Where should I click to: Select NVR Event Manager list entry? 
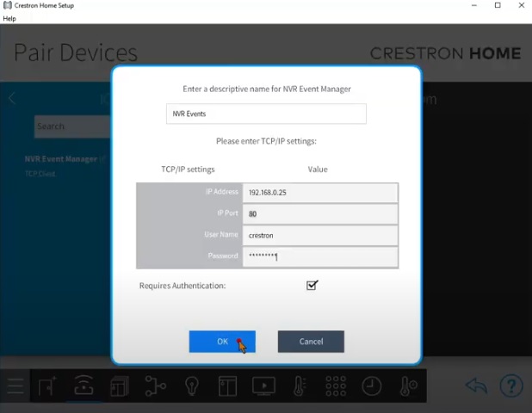pos(61,159)
